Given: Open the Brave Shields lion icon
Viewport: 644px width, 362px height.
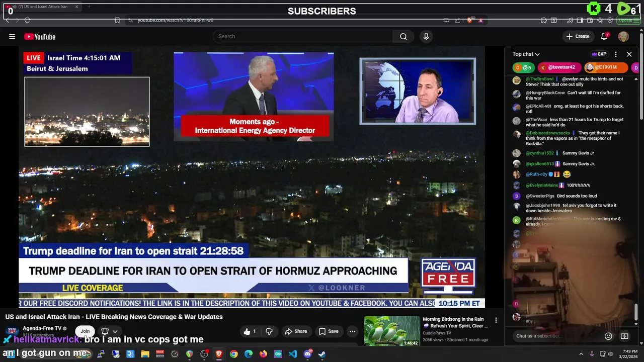Looking at the screenshot, I should pyautogui.click(x=469, y=20).
